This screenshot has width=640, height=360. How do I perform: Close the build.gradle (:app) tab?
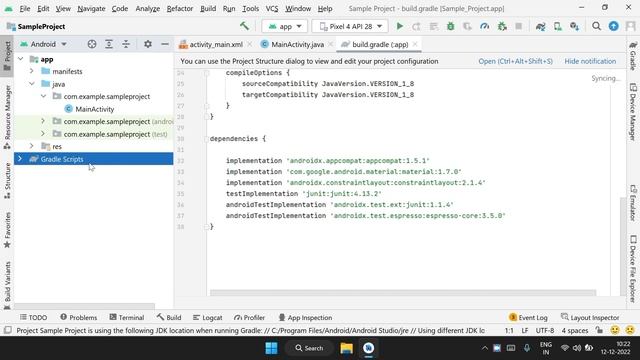coord(415,44)
